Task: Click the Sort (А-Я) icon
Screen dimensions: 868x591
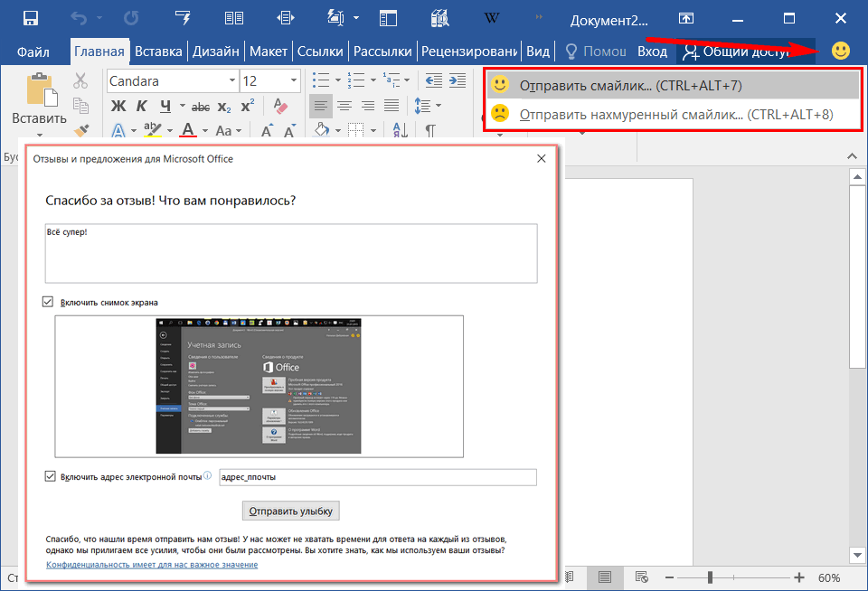Action: [400, 131]
